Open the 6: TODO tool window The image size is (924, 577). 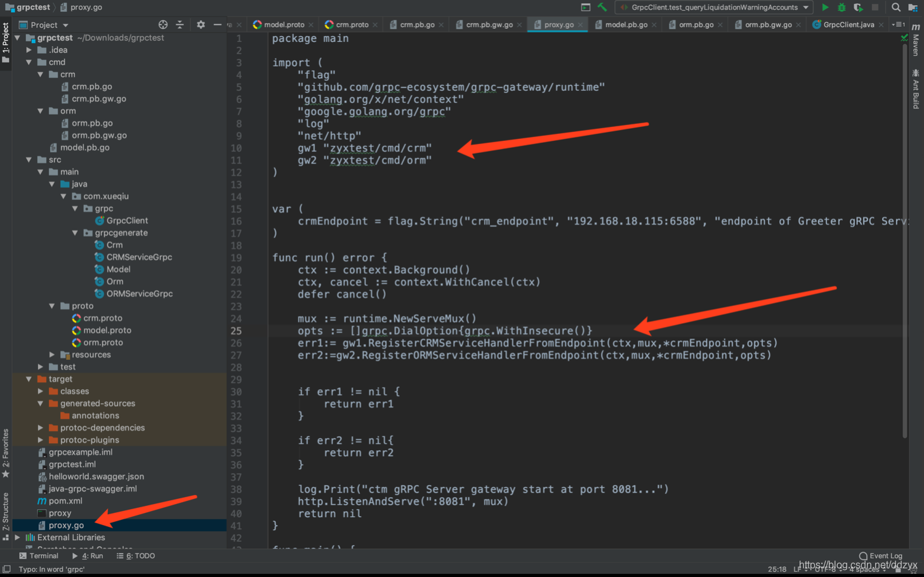tap(136, 556)
